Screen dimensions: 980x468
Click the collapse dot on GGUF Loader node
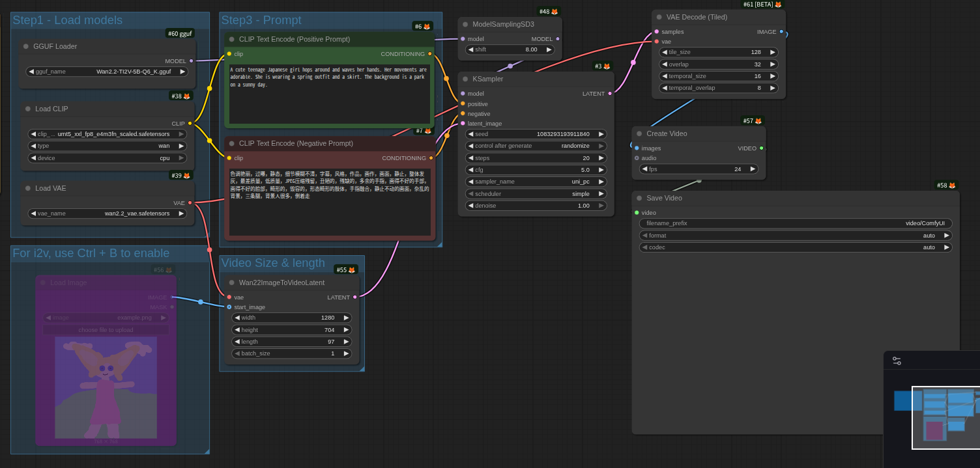[x=26, y=46]
